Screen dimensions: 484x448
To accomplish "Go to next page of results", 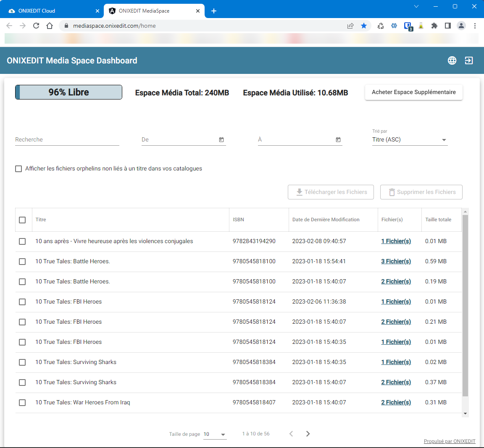I will coord(308,434).
